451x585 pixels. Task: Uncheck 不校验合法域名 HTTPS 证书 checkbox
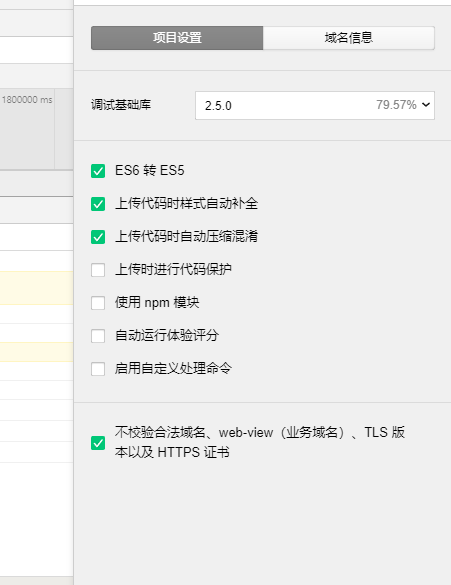click(98, 443)
